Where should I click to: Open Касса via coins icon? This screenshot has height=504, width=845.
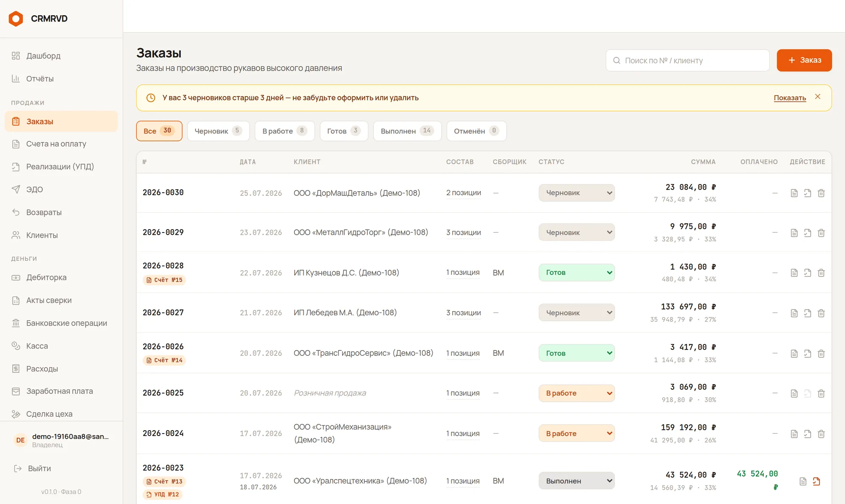coord(16,346)
